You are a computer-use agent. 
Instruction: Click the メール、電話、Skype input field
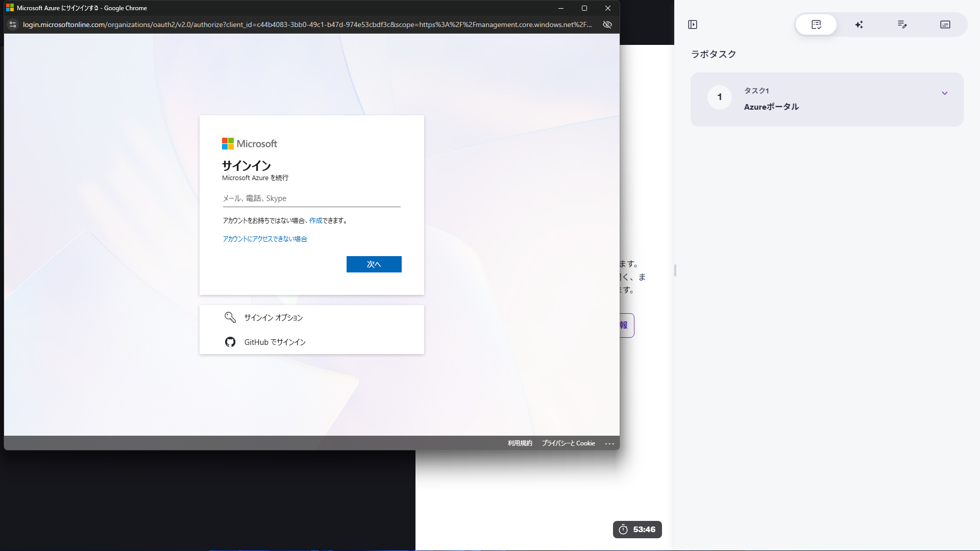[311, 198]
